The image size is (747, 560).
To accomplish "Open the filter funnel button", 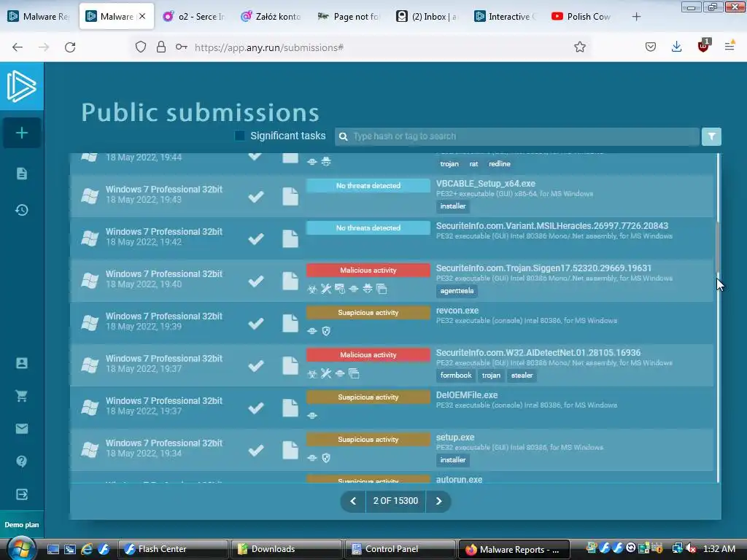I will click(x=711, y=136).
